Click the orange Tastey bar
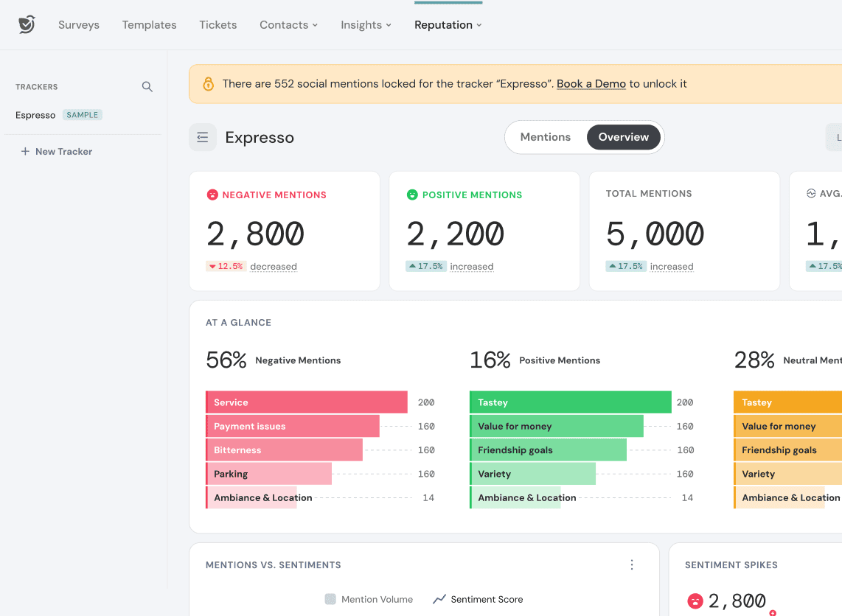842x616 pixels. [x=787, y=402]
